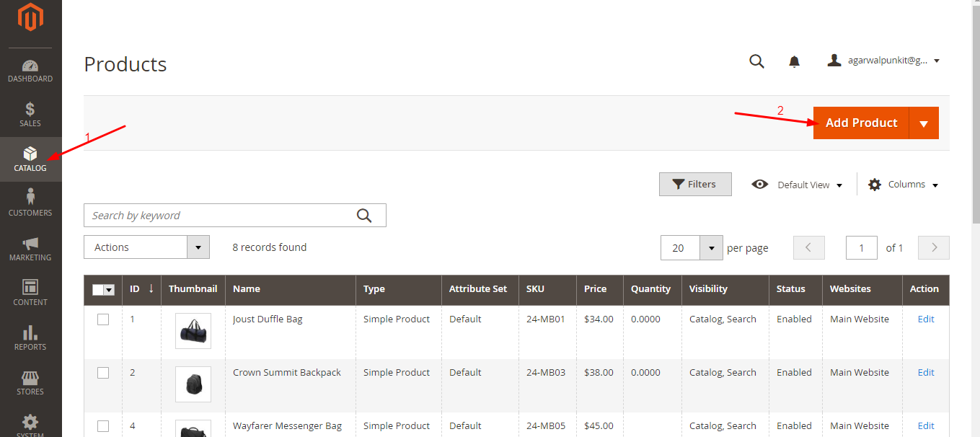Open the Dashboard sidebar section
This screenshot has height=437, width=980.
click(30, 71)
